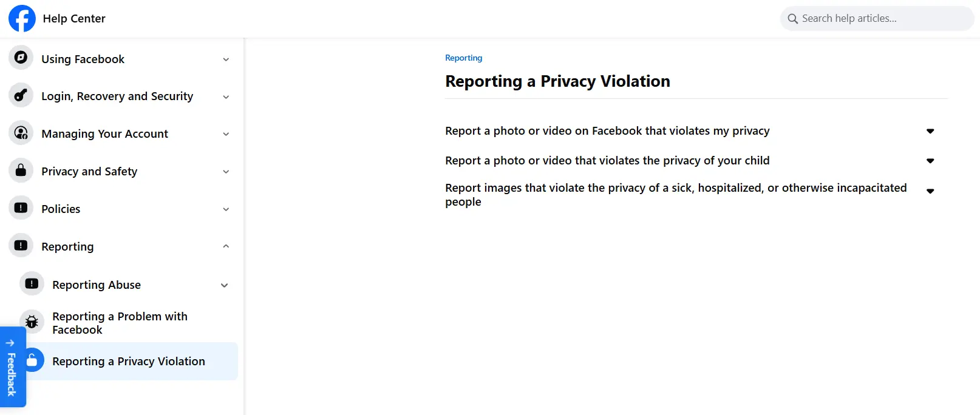This screenshot has width=980, height=415.
Task: Click the Using Facebook compass icon
Action: click(x=21, y=58)
